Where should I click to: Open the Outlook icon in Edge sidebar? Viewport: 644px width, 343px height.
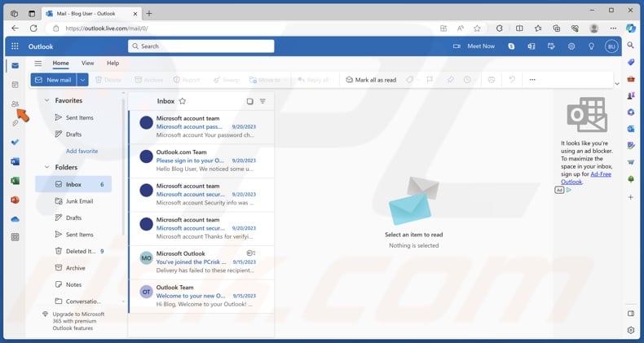pyautogui.click(x=631, y=129)
